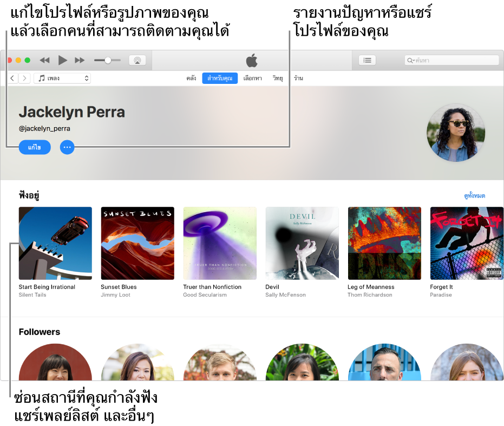This screenshot has height=426, width=504.
Task: Click the blue แก้ไข edit button
Action: [x=35, y=147]
